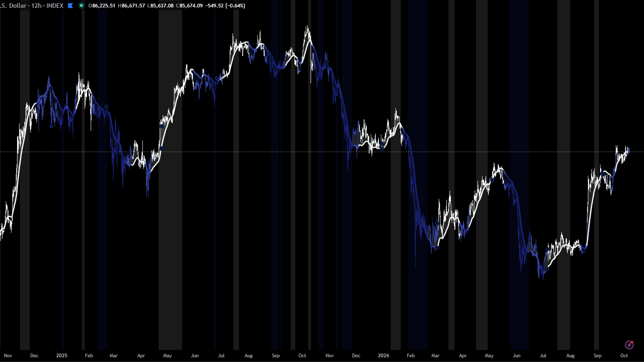Screen dimensions: 644x362
Task: Open the purple lightning bolt notification icon
Action: click(x=629, y=345)
